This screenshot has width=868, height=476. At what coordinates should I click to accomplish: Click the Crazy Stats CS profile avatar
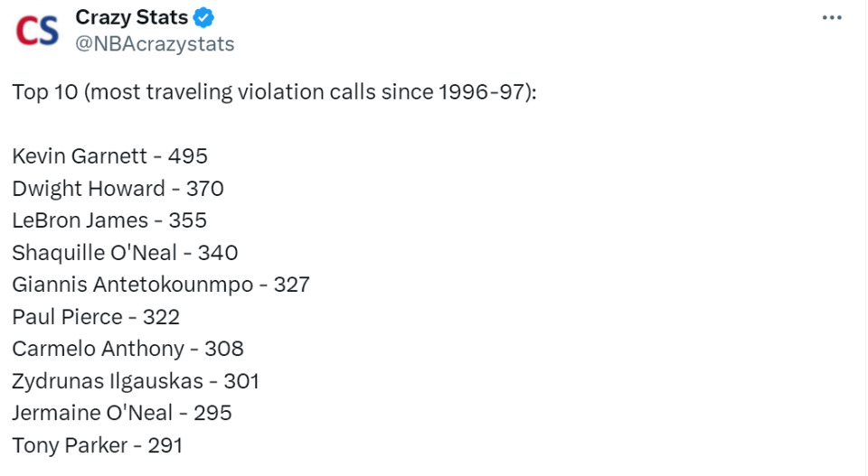37,30
